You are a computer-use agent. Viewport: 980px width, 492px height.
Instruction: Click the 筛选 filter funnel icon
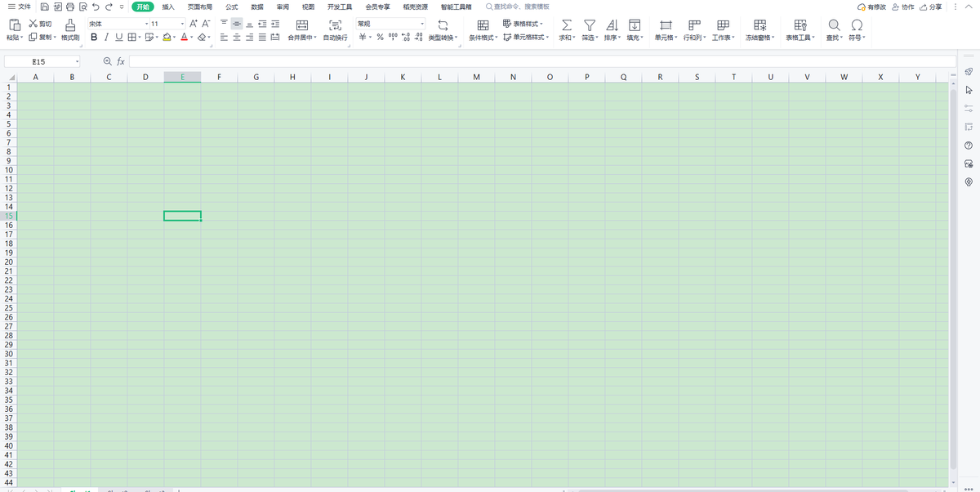click(589, 25)
